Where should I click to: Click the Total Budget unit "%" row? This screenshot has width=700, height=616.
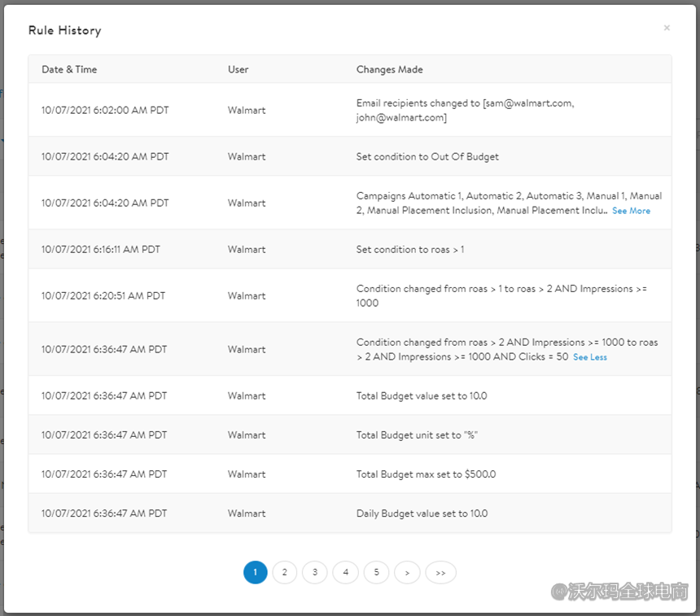417,435
